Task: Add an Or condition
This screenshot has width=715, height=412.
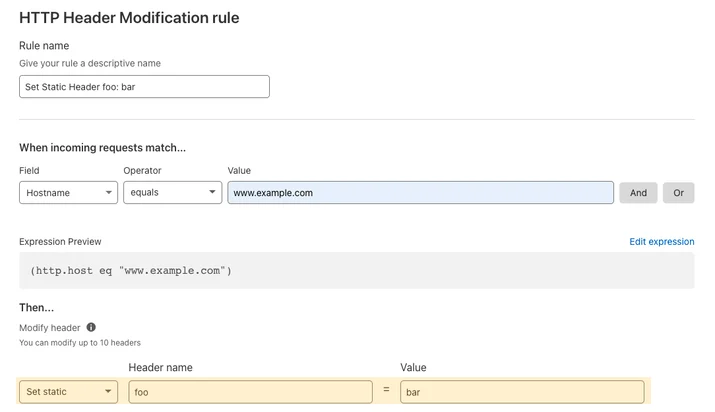Action: (679, 193)
